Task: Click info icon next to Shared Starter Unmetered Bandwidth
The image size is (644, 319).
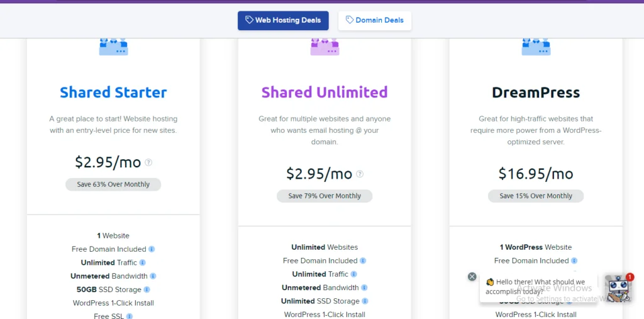Action: (x=153, y=276)
